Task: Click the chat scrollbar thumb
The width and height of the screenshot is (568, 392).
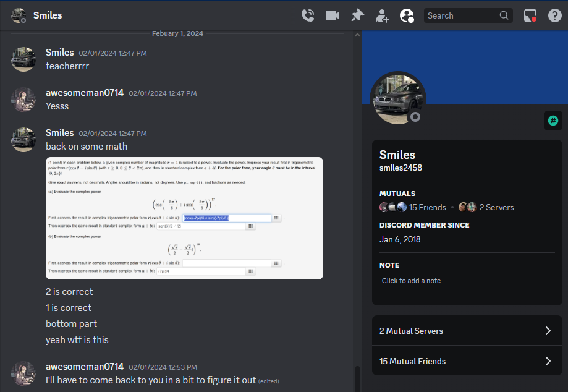Action: click(357, 379)
